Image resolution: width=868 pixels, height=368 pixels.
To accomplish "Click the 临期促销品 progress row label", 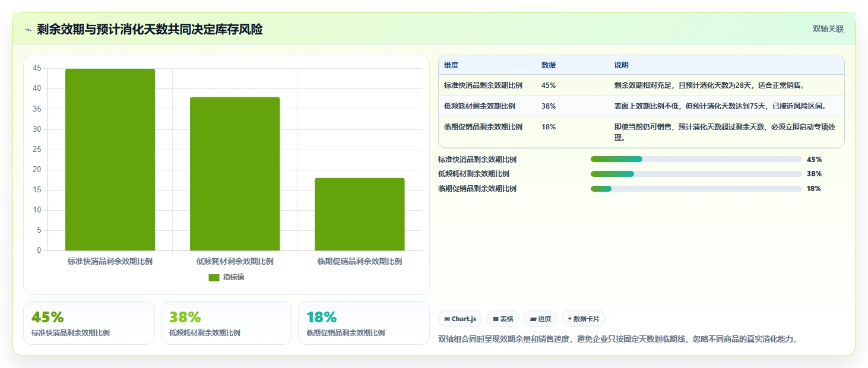I will coord(477,189).
